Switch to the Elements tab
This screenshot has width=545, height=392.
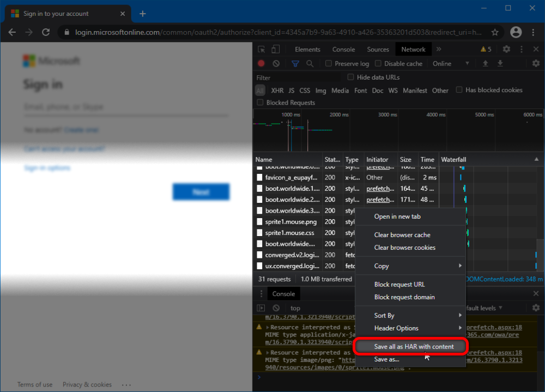click(307, 50)
